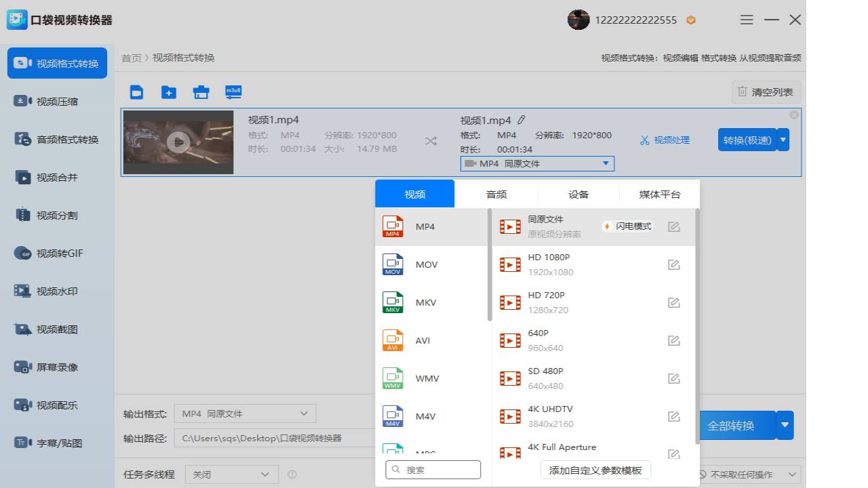Viewport: 868px width, 488px height.
Task: Click the 搜索 search input field
Action: tap(433, 469)
